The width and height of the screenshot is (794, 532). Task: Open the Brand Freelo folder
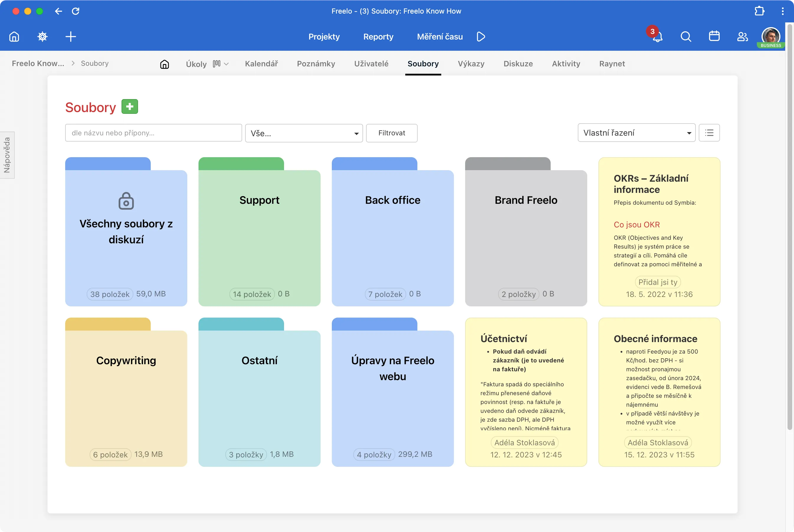click(526, 232)
